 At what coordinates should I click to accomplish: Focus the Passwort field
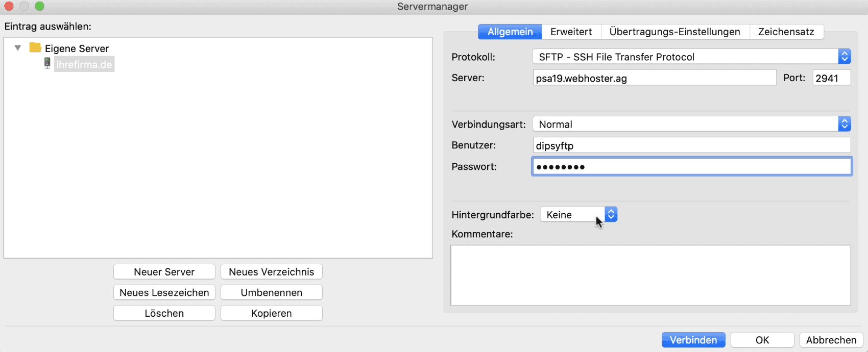click(692, 166)
